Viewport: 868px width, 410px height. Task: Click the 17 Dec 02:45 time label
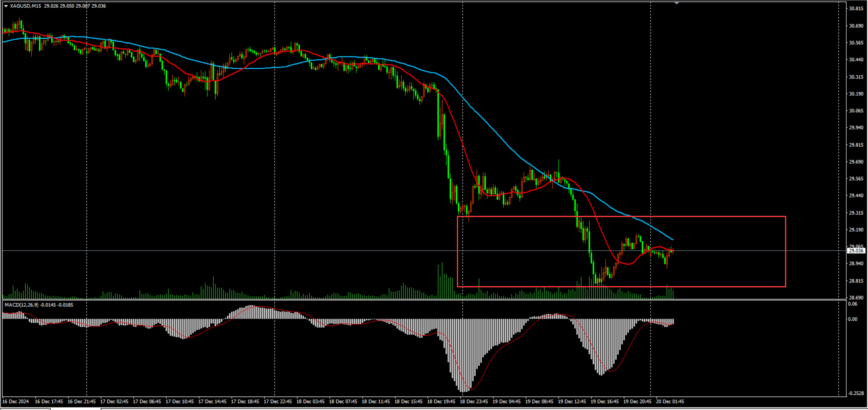[114, 401]
